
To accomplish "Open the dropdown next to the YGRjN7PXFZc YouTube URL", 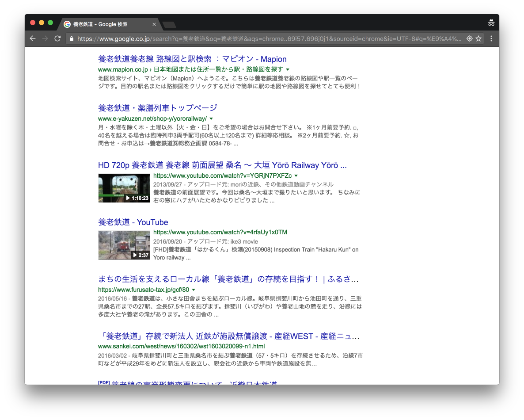I will 296,176.
